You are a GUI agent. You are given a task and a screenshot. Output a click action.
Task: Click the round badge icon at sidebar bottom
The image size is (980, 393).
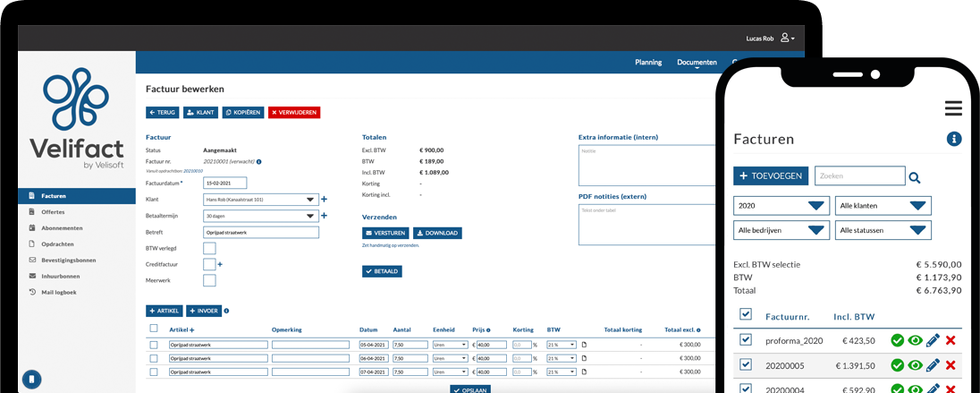coord(32,379)
